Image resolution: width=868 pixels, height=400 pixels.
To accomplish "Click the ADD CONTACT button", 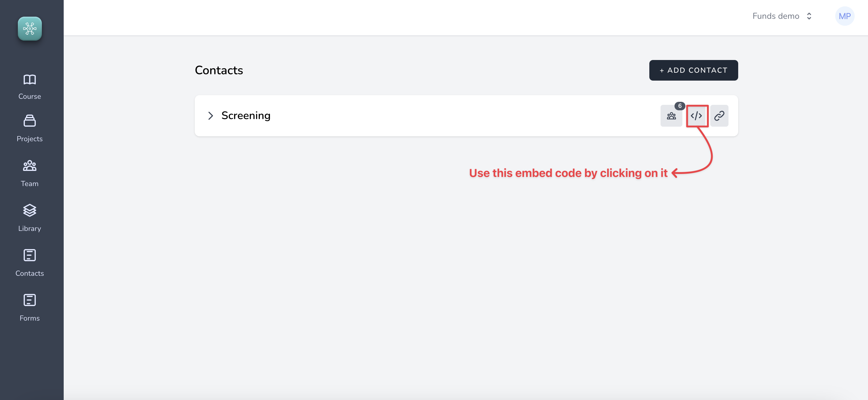I will point(693,70).
